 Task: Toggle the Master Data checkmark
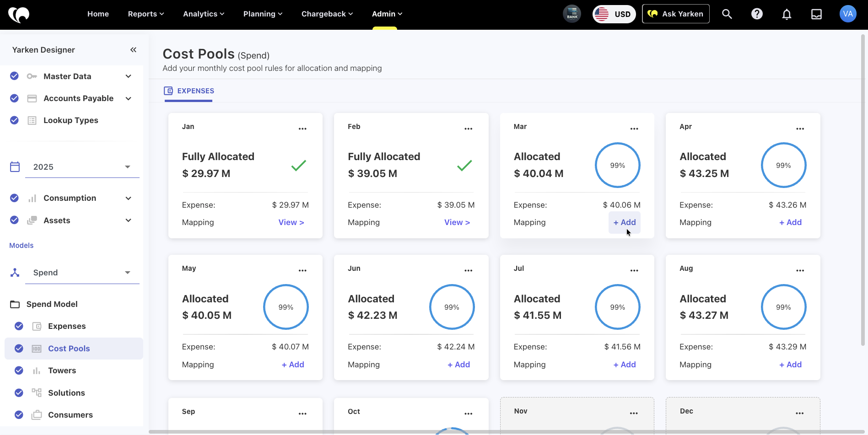(15, 76)
